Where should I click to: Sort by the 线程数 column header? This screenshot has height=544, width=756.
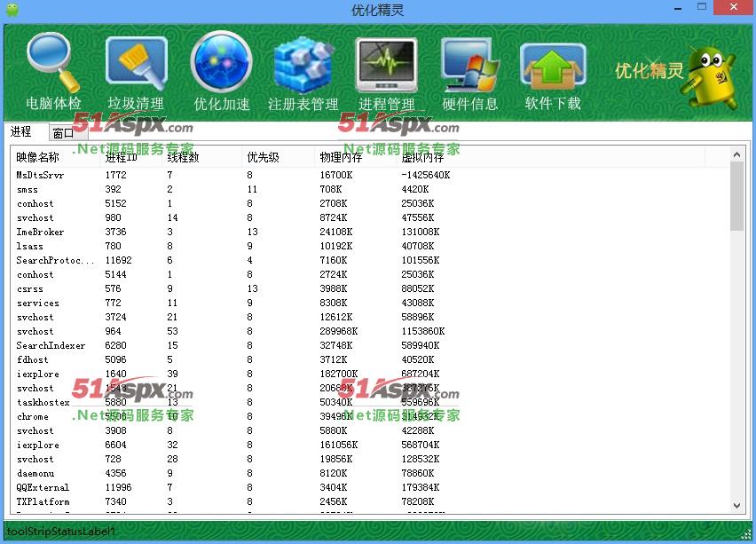tap(202, 157)
